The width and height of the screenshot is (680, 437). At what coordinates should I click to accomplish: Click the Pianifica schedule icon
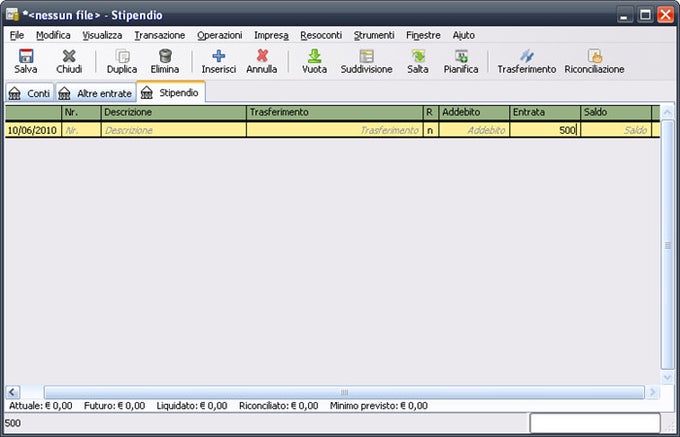[x=461, y=56]
